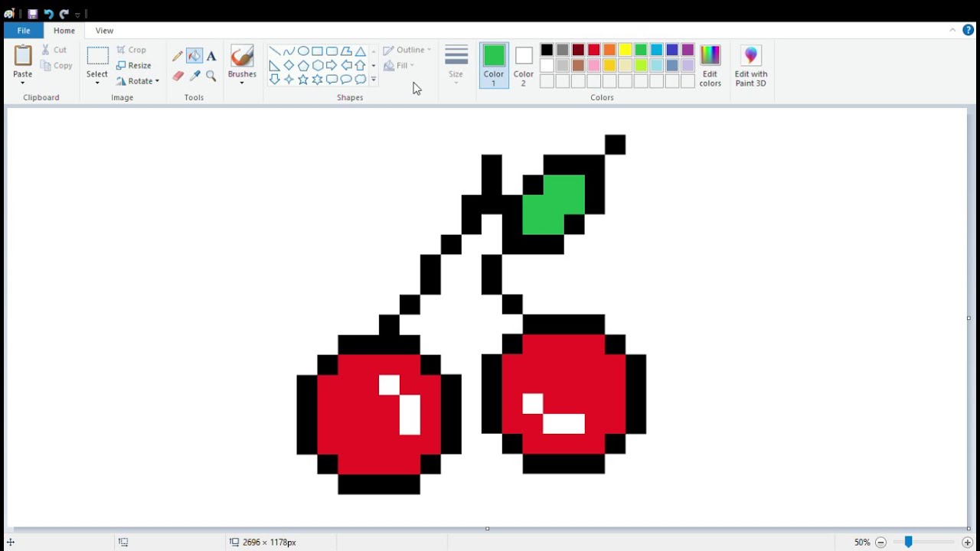Image resolution: width=980 pixels, height=551 pixels.
Task: Choose the Diamond shape
Action: click(x=289, y=65)
